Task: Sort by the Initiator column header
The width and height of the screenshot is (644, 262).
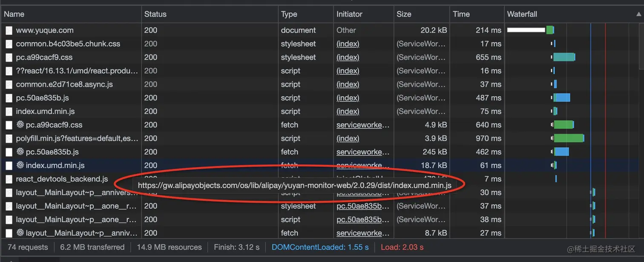Action: (x=364, y=14)
